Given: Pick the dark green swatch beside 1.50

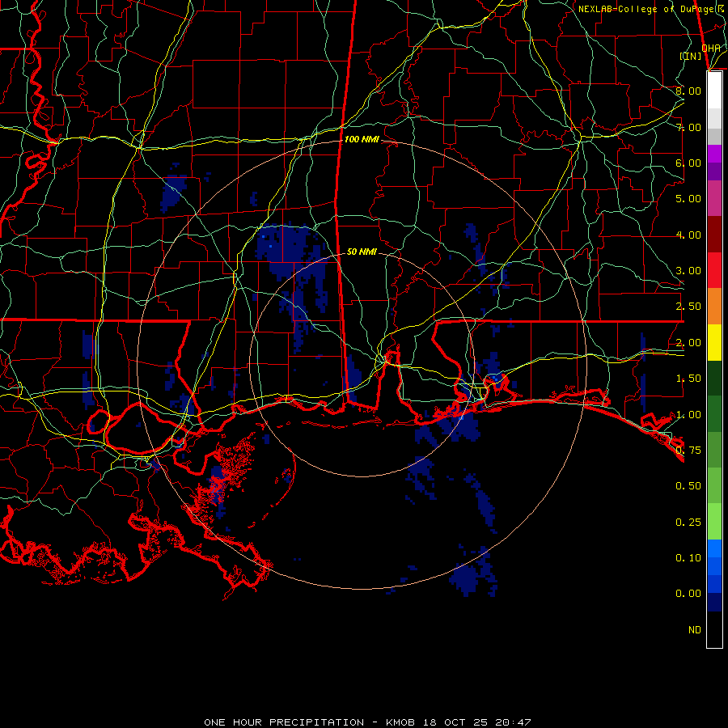Looking at the screenshot, I should coord(714,379).
